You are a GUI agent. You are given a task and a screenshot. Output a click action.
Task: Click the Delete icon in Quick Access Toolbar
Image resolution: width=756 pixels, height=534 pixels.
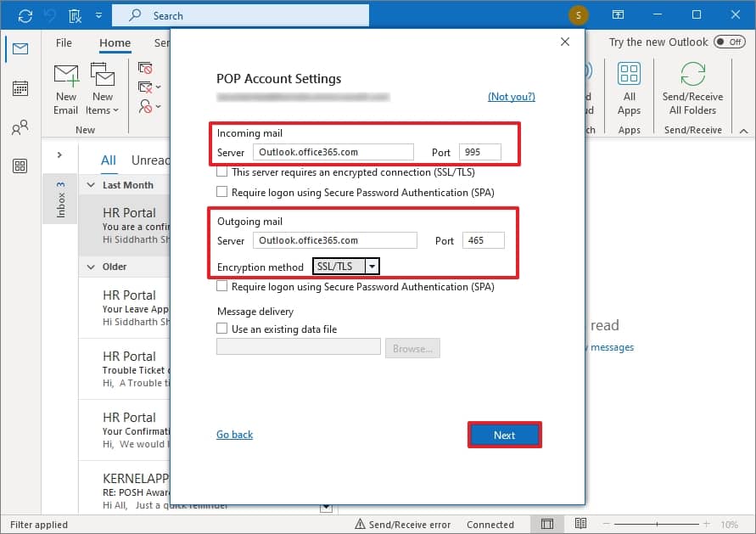pos(76,16)
